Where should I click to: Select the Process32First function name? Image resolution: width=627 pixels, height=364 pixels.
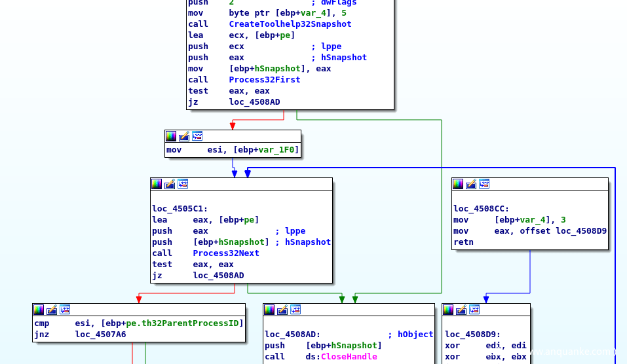pos(264,80)
